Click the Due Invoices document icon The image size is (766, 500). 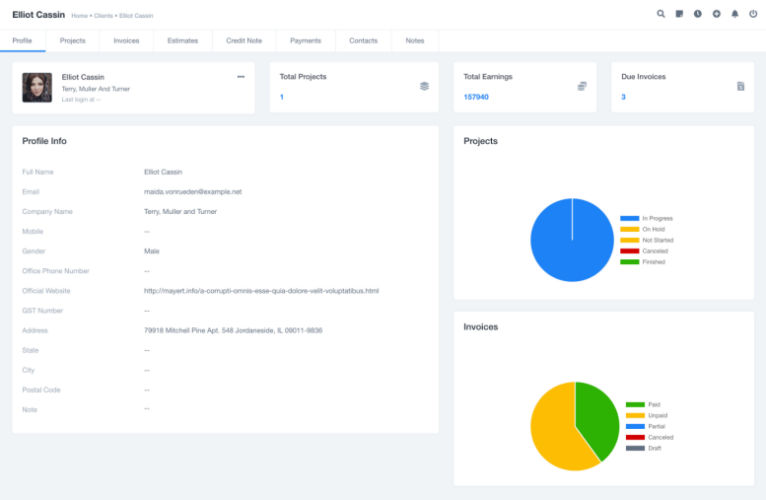[741, 86]
